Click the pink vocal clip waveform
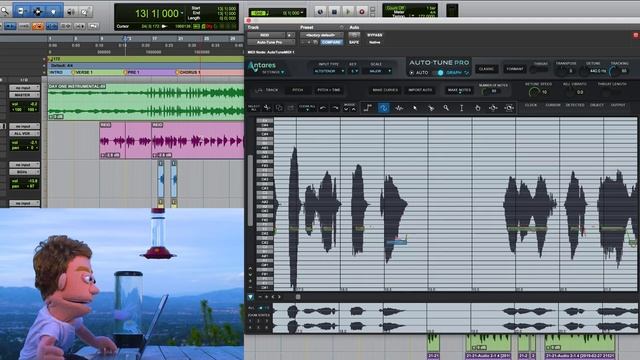This screenshot has height=360, width=640. 171,141
